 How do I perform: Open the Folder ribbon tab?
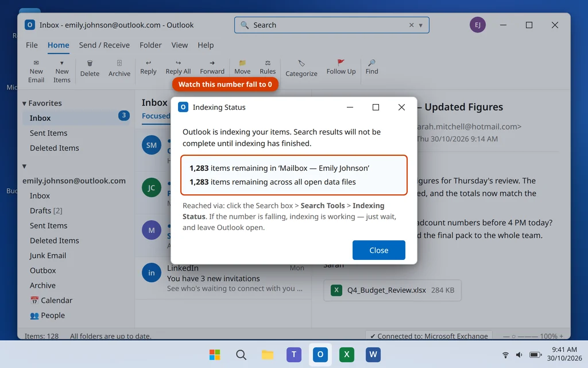click(150, 45)
